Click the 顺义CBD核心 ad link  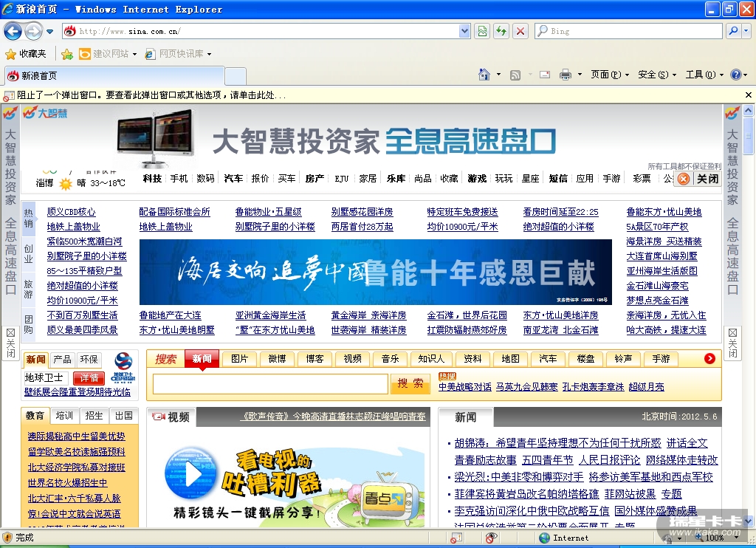coord(72,212)
